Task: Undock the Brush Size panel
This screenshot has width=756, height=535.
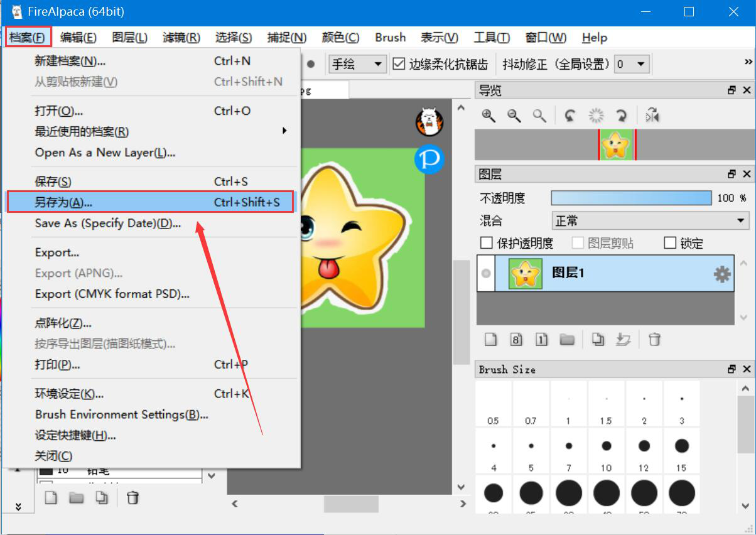Action: 732,369
